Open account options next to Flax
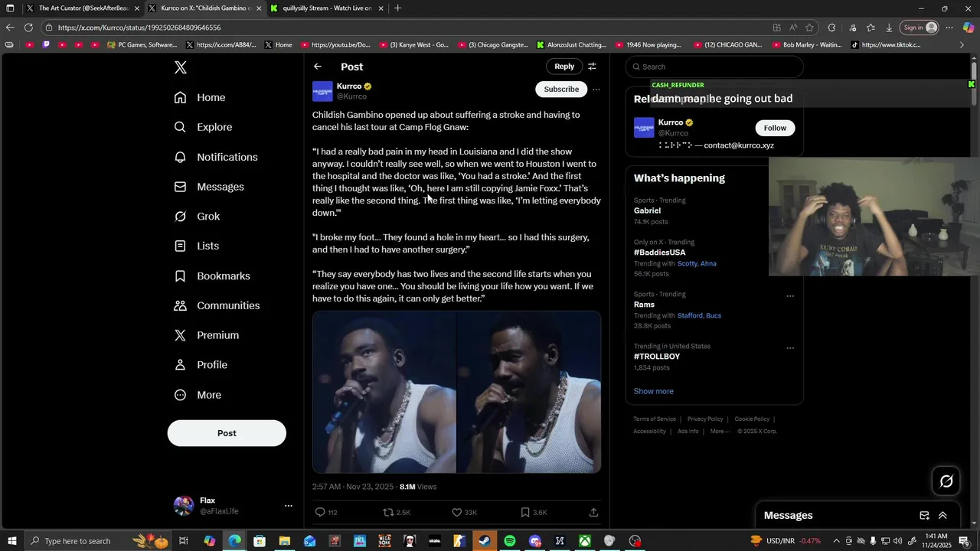980x551 pixels. point(289,506)
